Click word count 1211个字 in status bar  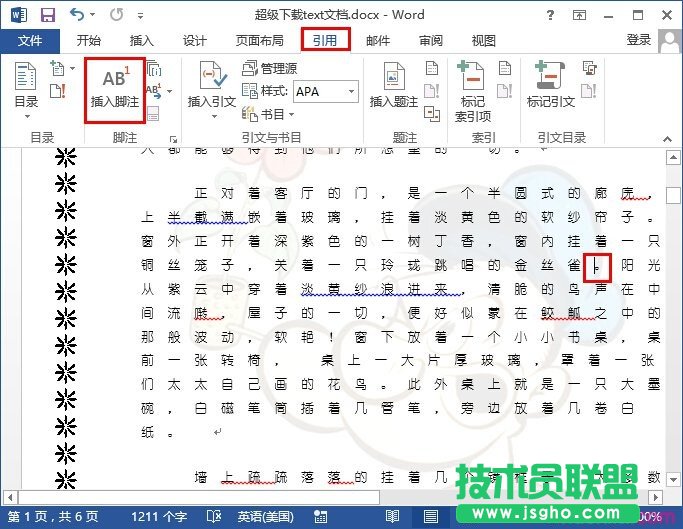[x=159, y=517]
